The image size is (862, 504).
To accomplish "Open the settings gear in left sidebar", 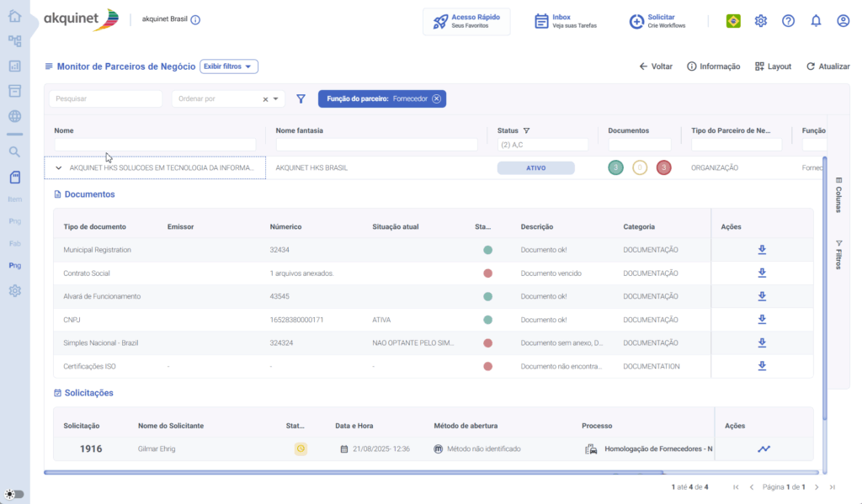I will click(15, 291).
